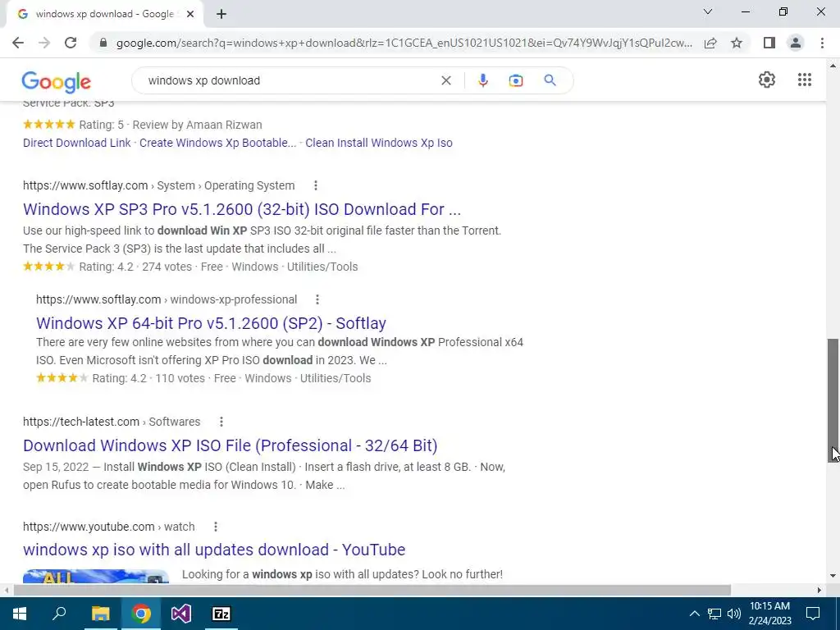Open the YouTube windows xp iso result

coord(214,549)
